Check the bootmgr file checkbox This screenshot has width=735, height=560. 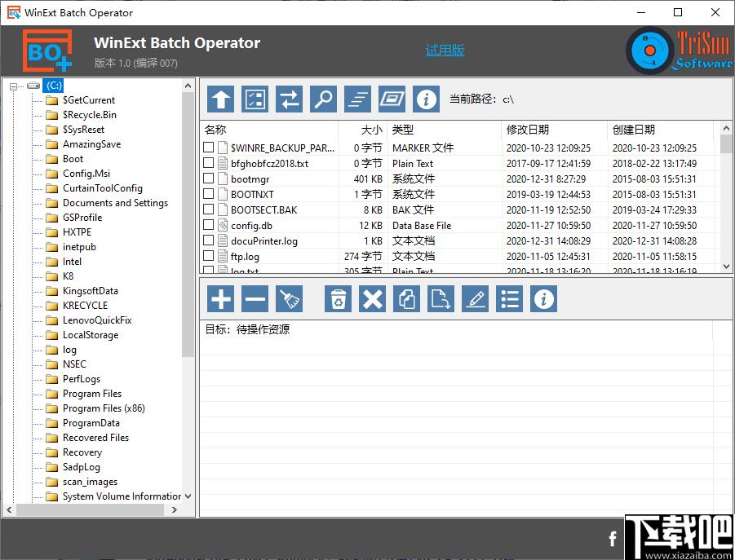(x=209, y=179)
